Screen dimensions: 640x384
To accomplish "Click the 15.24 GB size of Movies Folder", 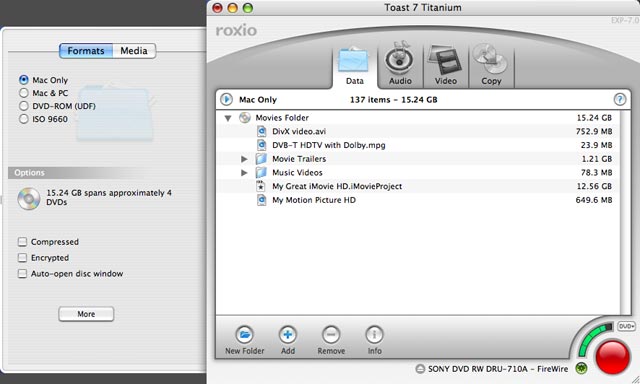I will (594, 118).
